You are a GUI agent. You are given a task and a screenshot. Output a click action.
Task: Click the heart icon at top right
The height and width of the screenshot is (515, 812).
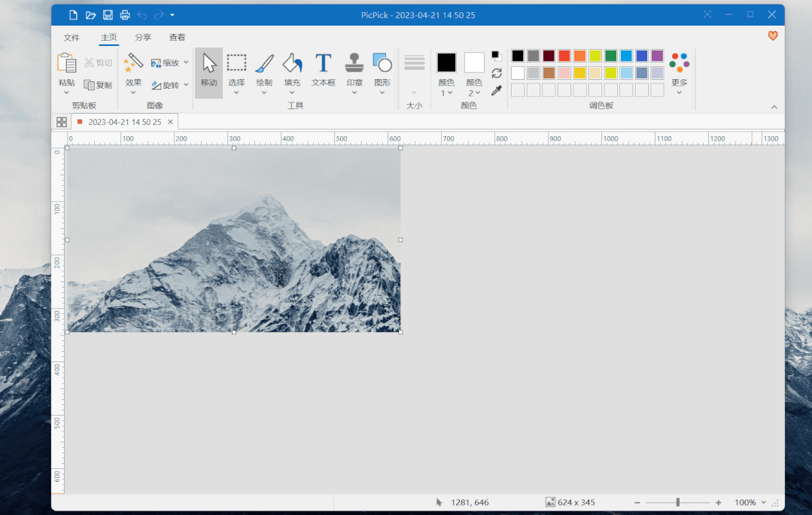click(x=773, y=35)
